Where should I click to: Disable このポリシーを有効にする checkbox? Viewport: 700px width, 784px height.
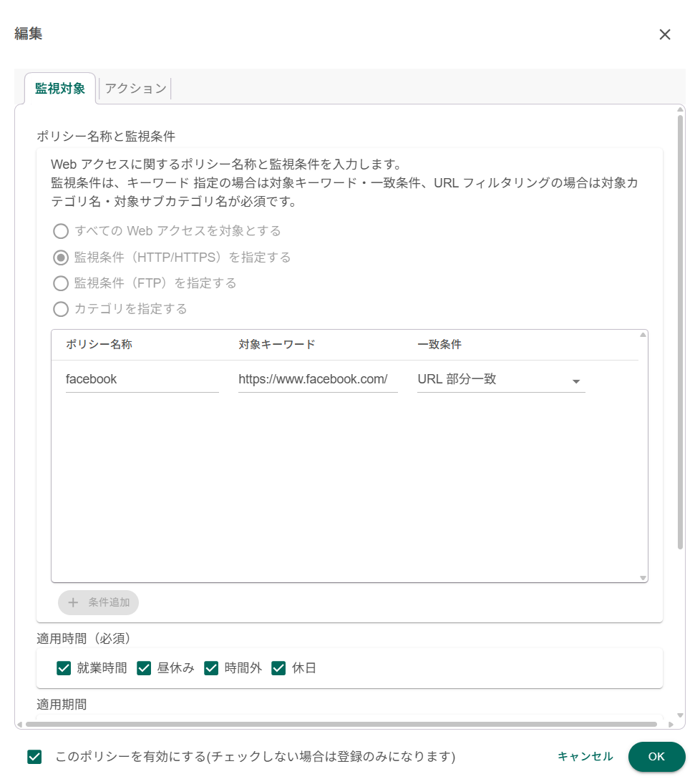point(34,756)
